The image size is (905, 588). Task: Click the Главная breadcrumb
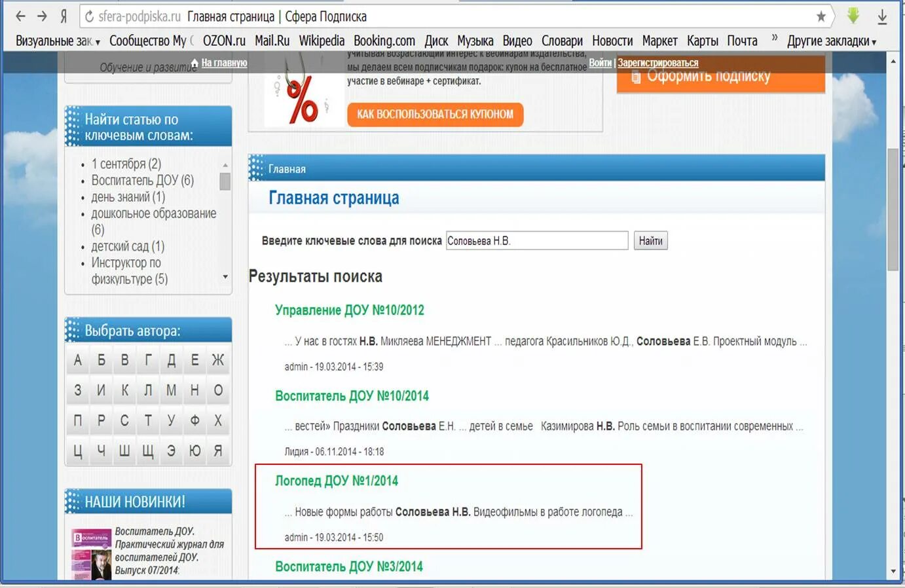(x=287, y=169)
